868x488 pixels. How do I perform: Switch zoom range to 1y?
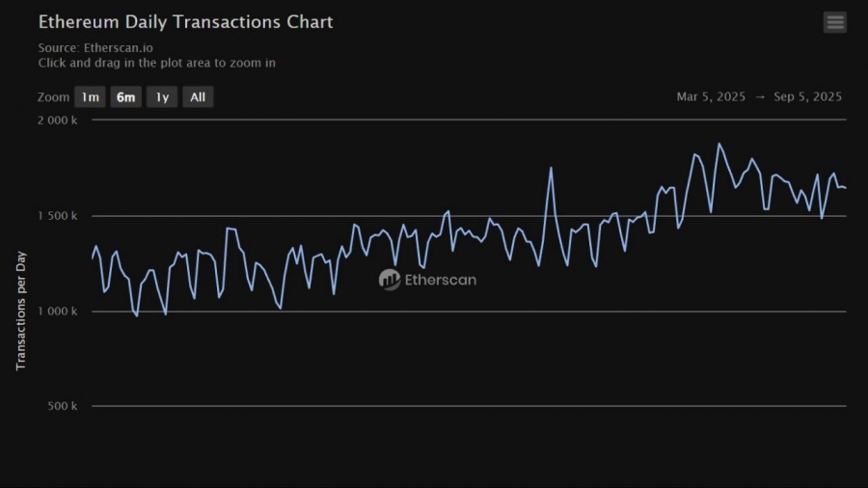[162, 97]
